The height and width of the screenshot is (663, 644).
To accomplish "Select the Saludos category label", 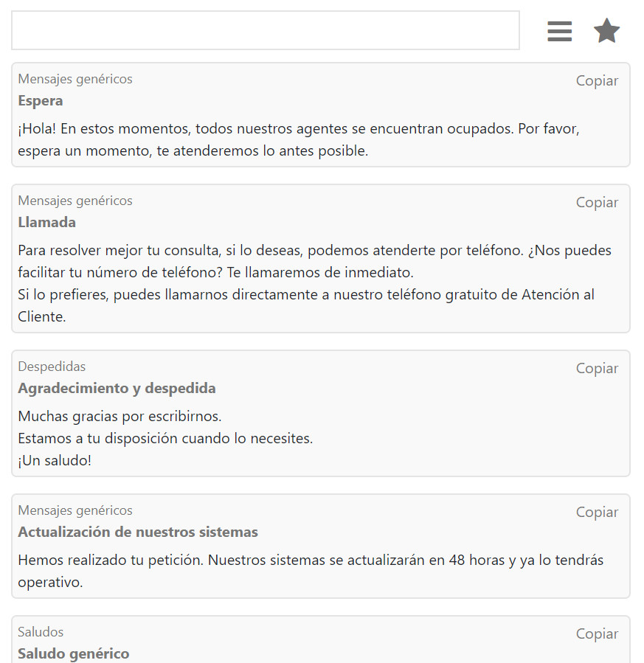I will coord(41,632).
